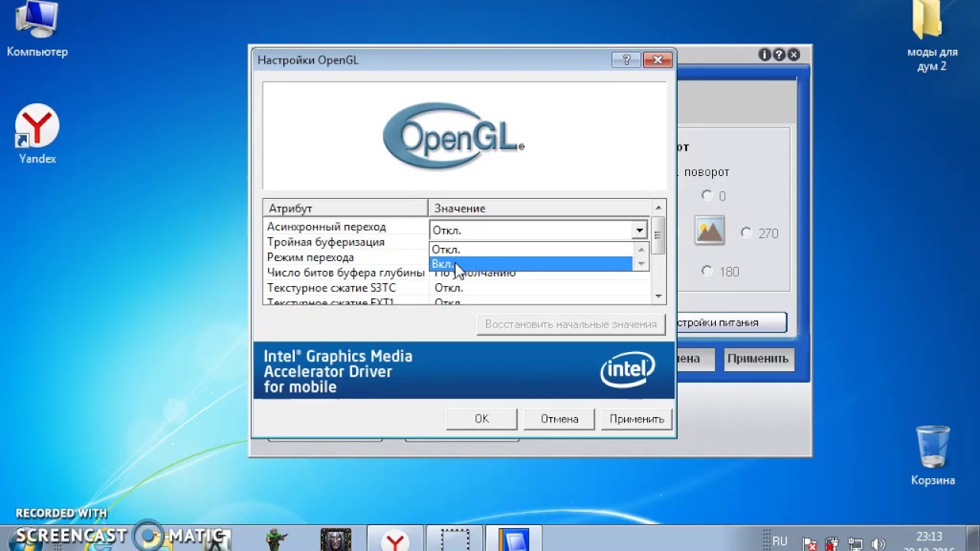Screen dimensions: 980x551
Task: Click Применить in the Intel graphics window
Action: 758,358
